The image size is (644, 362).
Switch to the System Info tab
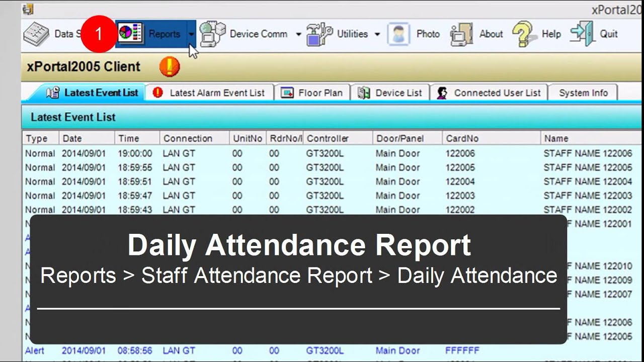click(x=583, y=93)
